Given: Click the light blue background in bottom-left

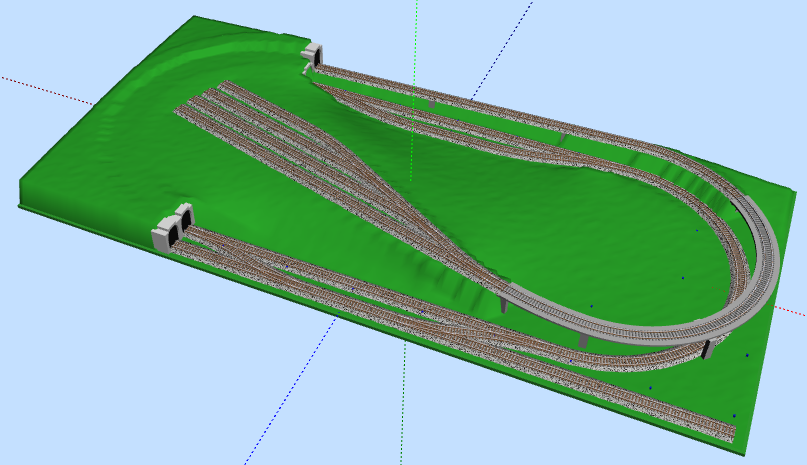Looking at the screenshot, I should [x=100, y=380].
